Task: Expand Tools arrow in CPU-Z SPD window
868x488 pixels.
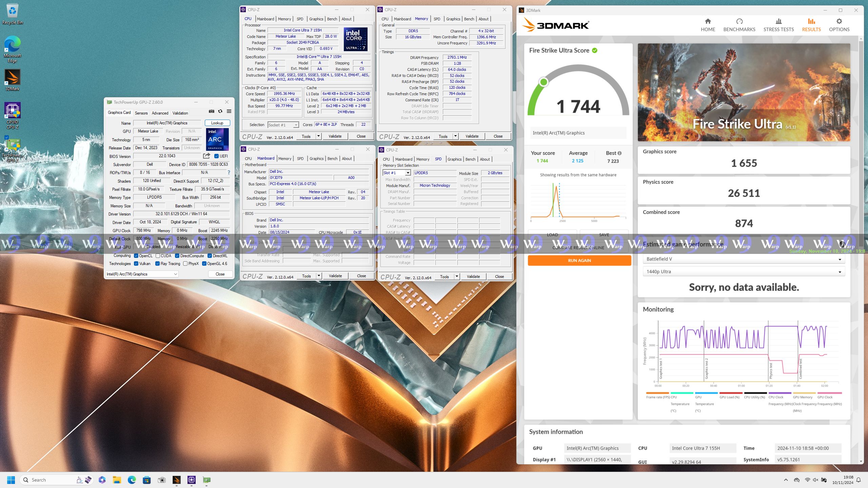Action: [x=457, y=277]
